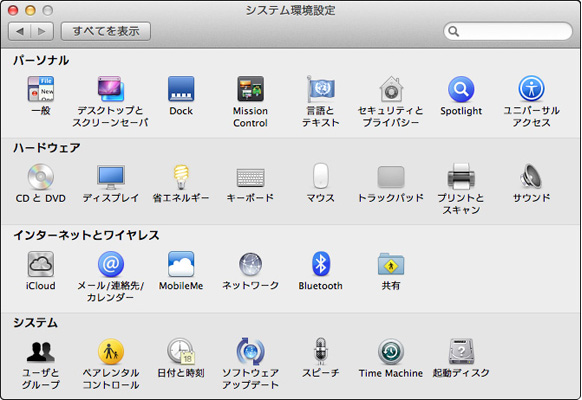Viewport: 582px width, 400px height.
Task: Open トラックパッド preferences icon
Action: click(391, 177)
